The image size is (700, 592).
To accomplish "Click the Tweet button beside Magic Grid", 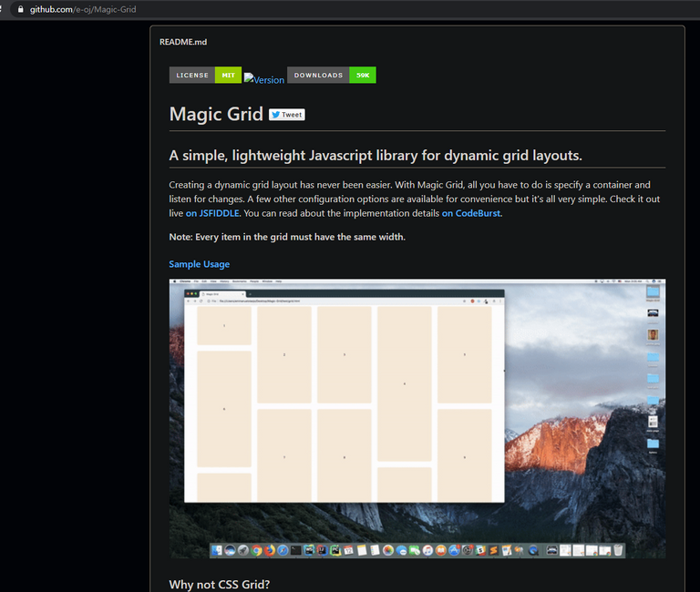I will pyautogui.click(x=286, y=115).
